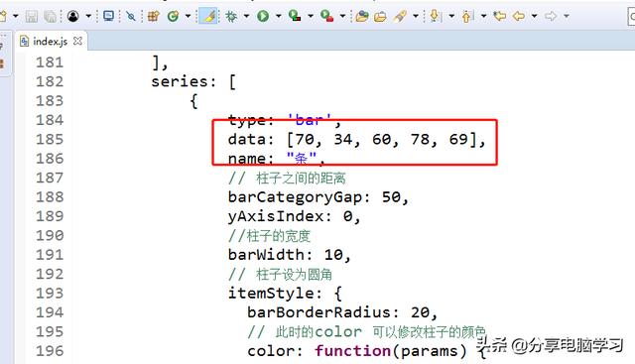Click the opening brace on line 183
Viewport: 635px width, 364px height.
pyautogui.click(x=194, y=101)
